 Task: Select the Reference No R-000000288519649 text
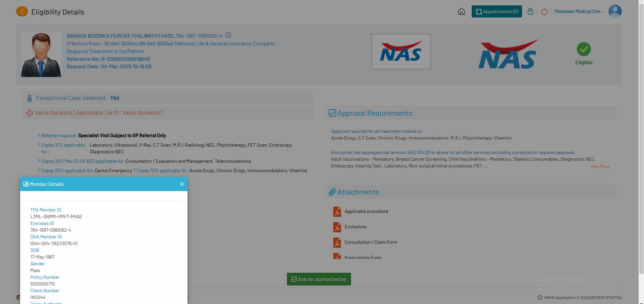point(108,59)
